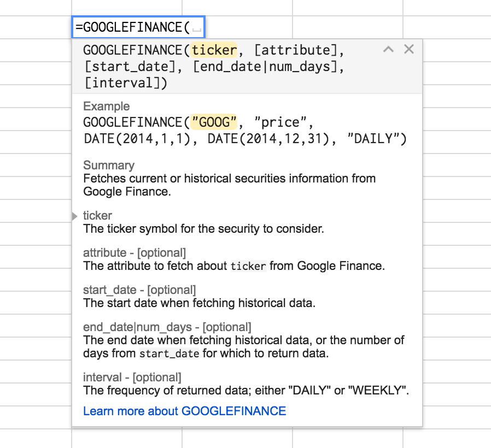Collapse the formula help with the chevron
Viewport: 491px width, 448px height.
pyautogui.click(x=388, y=49)
